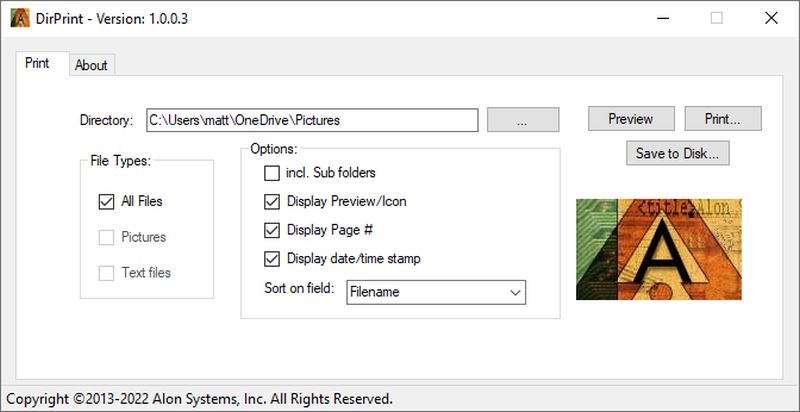The image size is (800, 412).
Task: Click the 'Directory:' label
Action: pos(106,120)
